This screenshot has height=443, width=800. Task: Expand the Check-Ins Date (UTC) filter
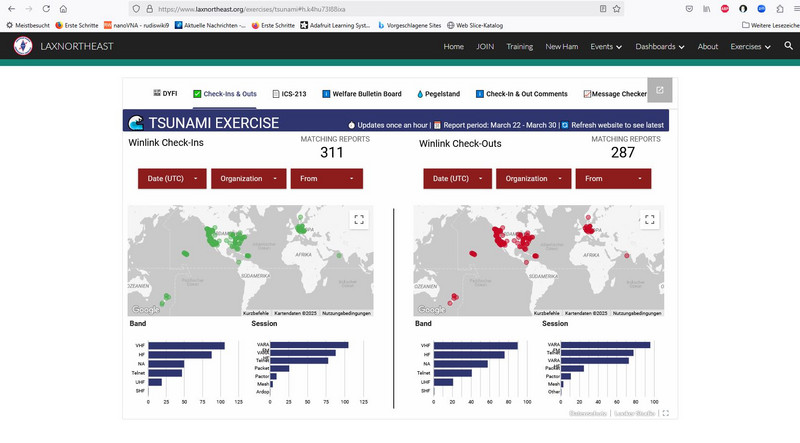pyautogui.click(x=172, y=179)
